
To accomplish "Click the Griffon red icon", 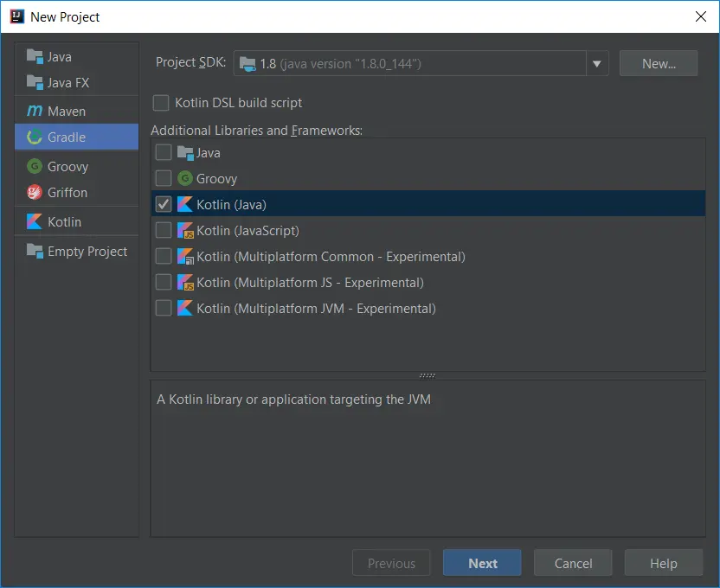I will 35,192.
